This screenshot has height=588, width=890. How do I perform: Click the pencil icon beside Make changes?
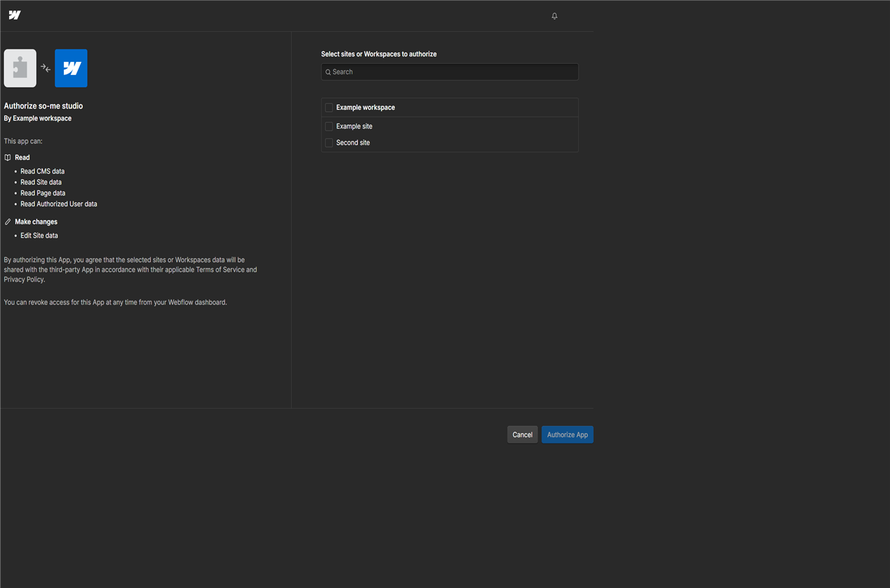pos(8,222)
